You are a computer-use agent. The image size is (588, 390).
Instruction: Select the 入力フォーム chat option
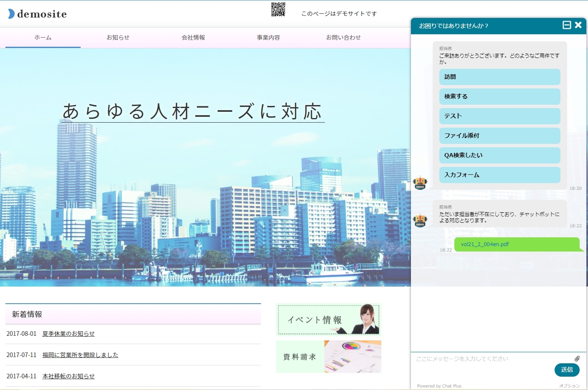(499, 175)
